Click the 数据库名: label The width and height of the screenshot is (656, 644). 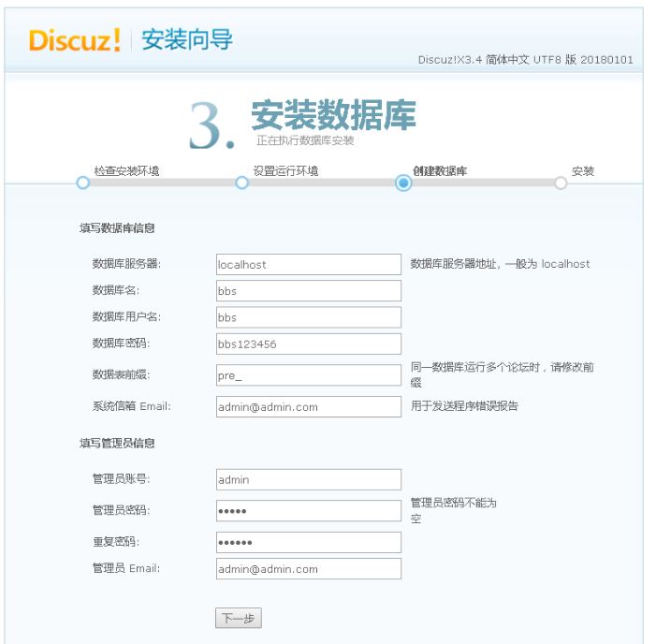pyautogui.click(x=116, y=290)
